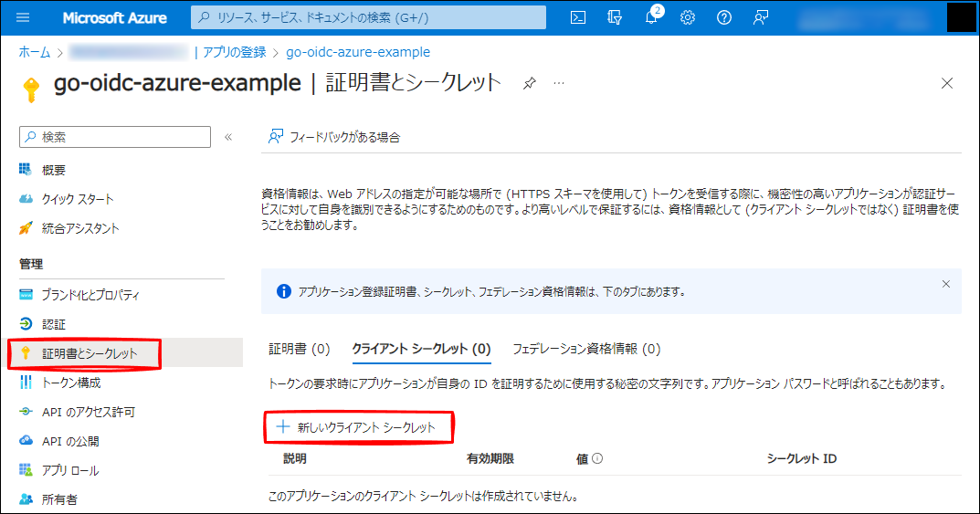Switch to the 証明書 (0) tab
The height and width of the screenshot is (514, 980).
tap(299, 349)
